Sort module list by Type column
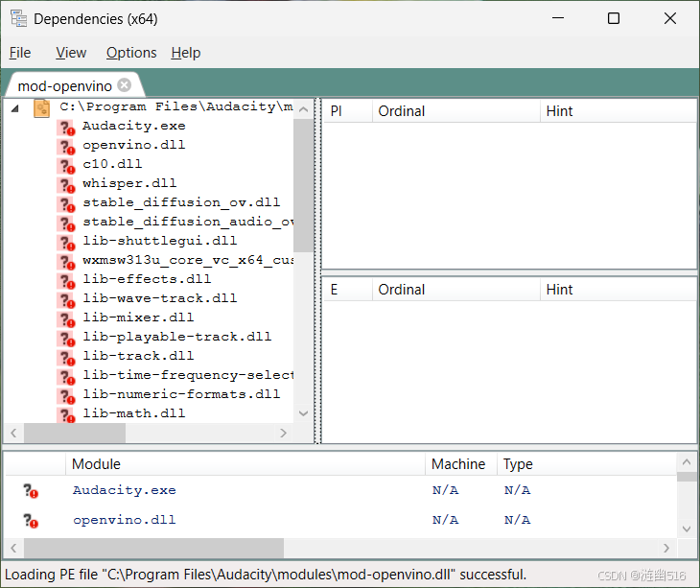This screenshot has width=700, height=588. point(587,464)
